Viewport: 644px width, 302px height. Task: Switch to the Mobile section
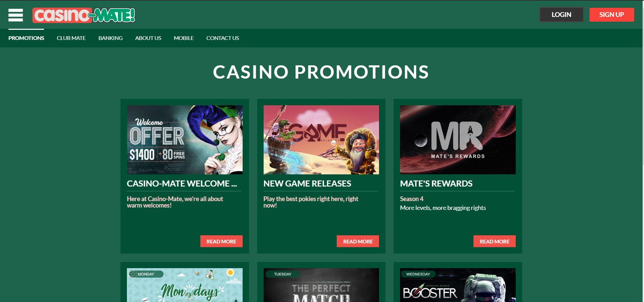pos(184,38)
